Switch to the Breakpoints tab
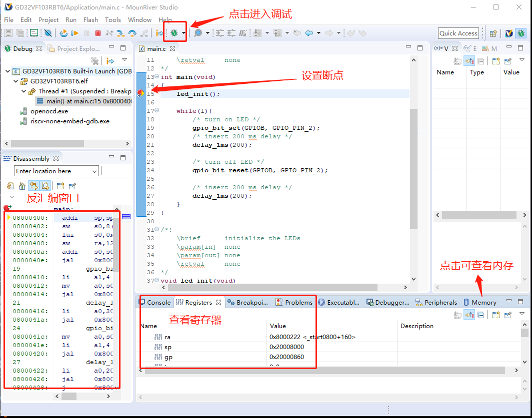The width and height of the screenshot is (532, 418). (x=247, y=303)
